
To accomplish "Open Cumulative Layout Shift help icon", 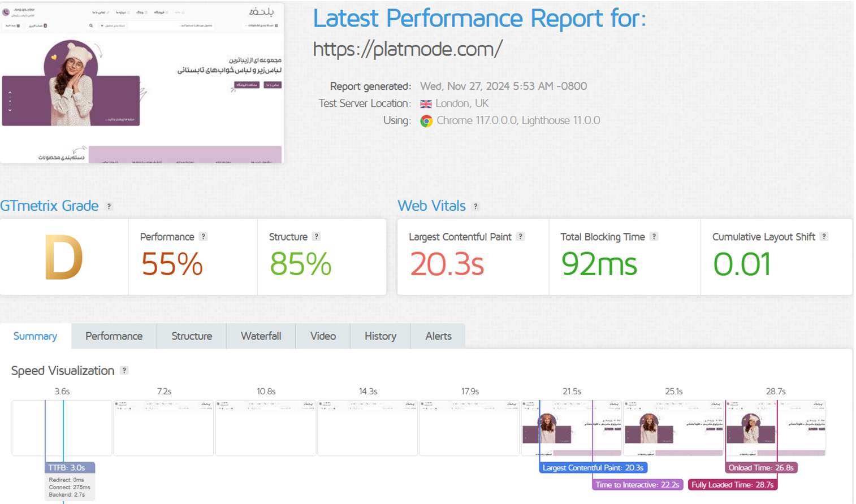I will tap(824, 237).
